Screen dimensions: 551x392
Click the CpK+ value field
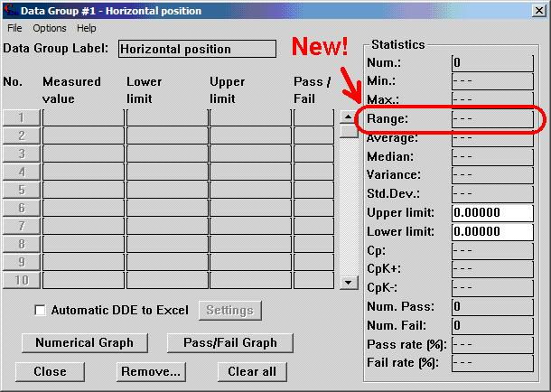[x=492, y=269]
